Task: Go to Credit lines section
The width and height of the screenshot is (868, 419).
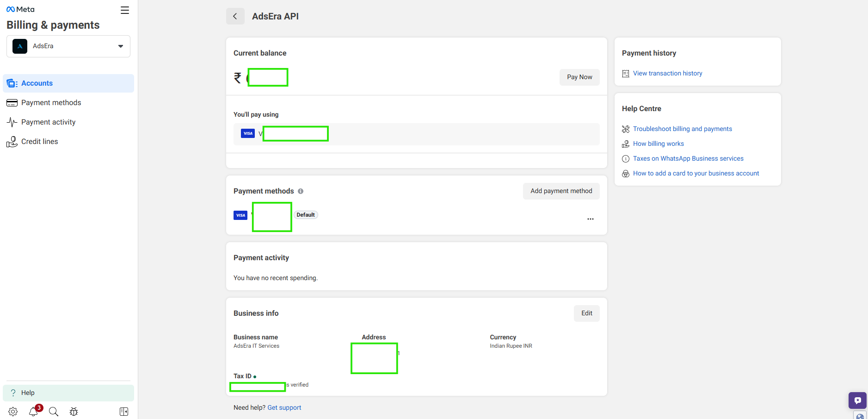Action: pos(39,142)
